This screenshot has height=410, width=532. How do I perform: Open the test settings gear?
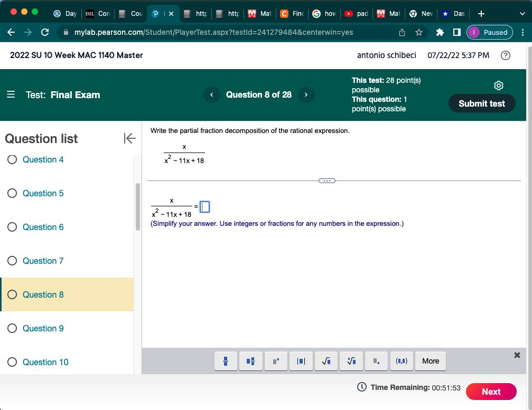pyautogui.click(x=498, y=85)
